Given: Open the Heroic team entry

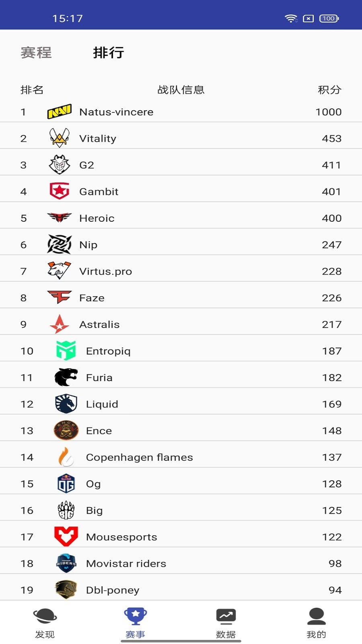Looking at the screenshot, I should pyautogui.click(x=97, y=218).
